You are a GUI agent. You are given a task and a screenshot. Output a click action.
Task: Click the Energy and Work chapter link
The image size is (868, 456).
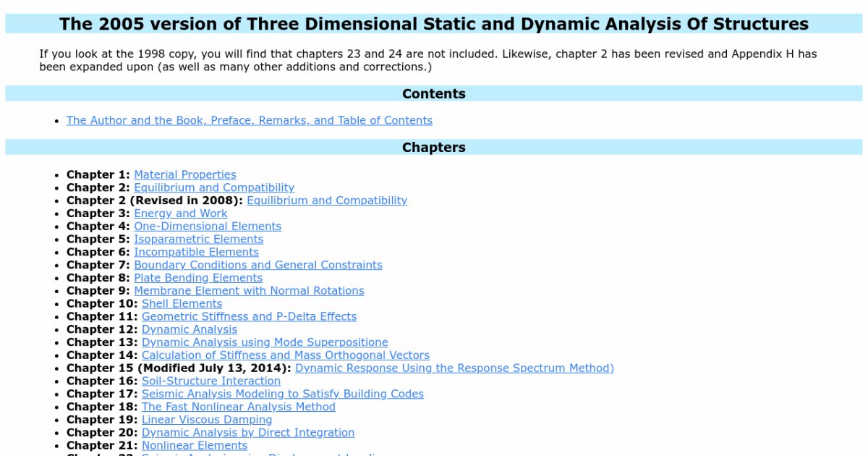click(180, 214)
